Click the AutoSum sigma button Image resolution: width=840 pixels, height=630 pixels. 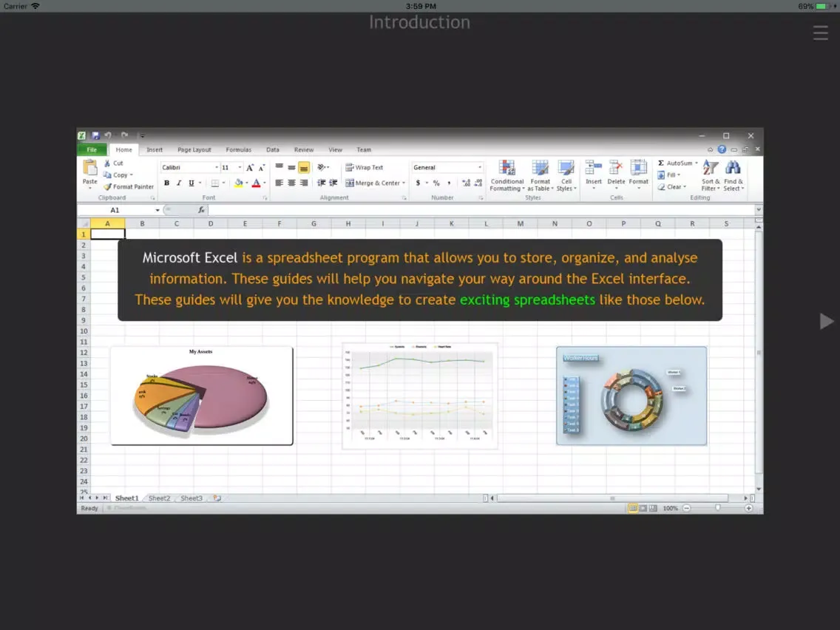[x=676, y=163]
